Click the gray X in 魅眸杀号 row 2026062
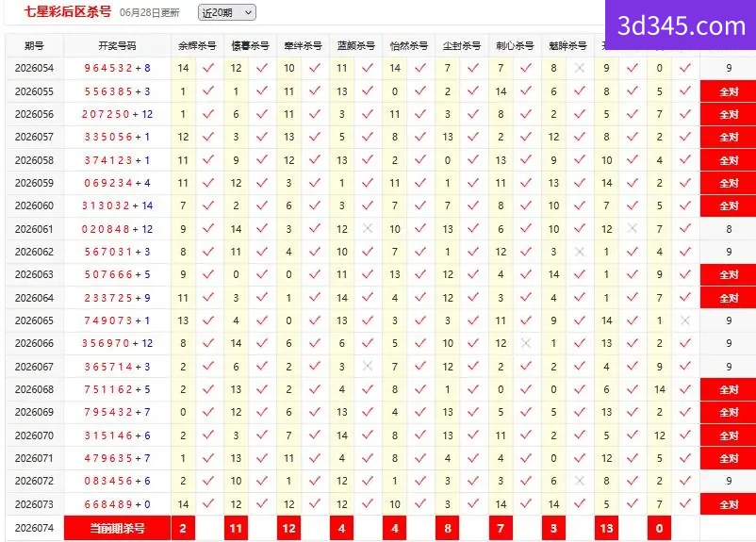 [x=580, y=252]
